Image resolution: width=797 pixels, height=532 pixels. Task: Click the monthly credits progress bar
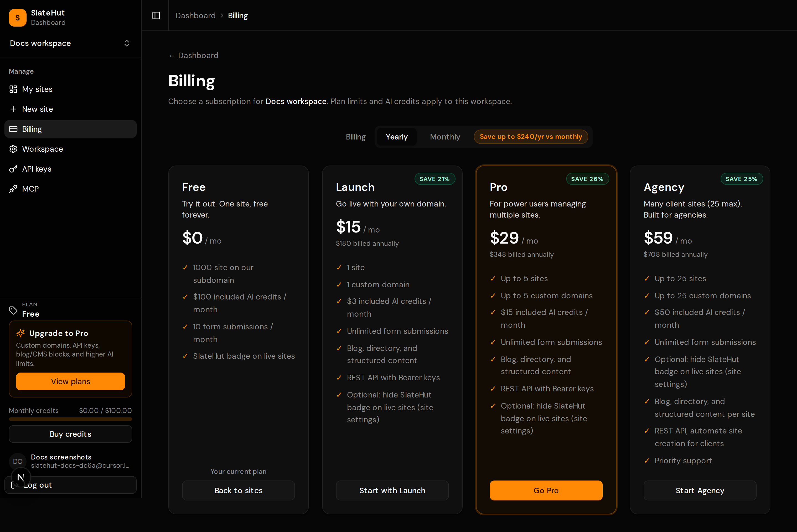click(x=71, y=419)
